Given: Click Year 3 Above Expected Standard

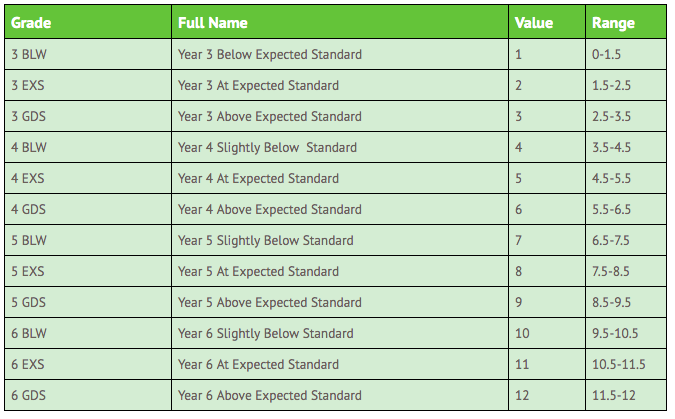Looking at the screenshot, I should pos(270,116).
